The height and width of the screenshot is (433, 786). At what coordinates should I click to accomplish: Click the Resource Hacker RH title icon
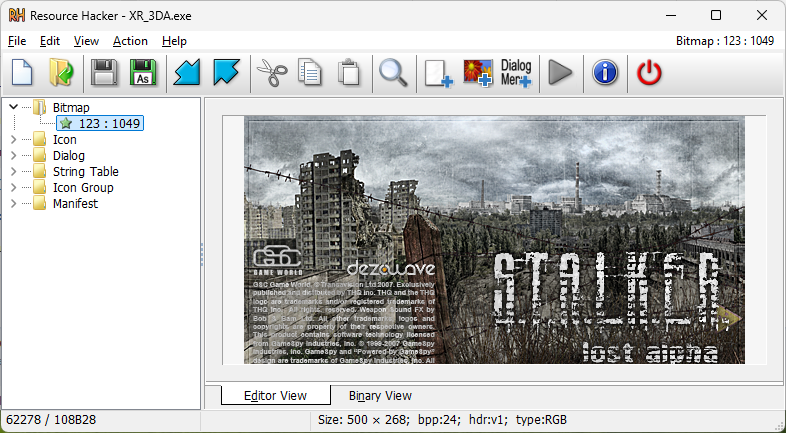point(17,16)
